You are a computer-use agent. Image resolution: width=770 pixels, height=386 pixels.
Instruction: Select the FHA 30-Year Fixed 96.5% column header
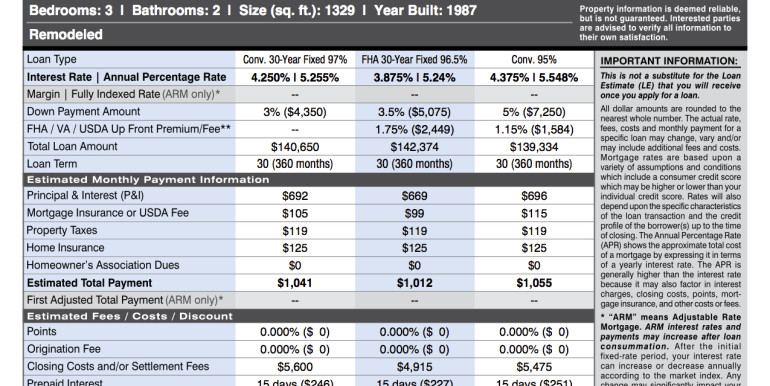(x=414, y=60)
